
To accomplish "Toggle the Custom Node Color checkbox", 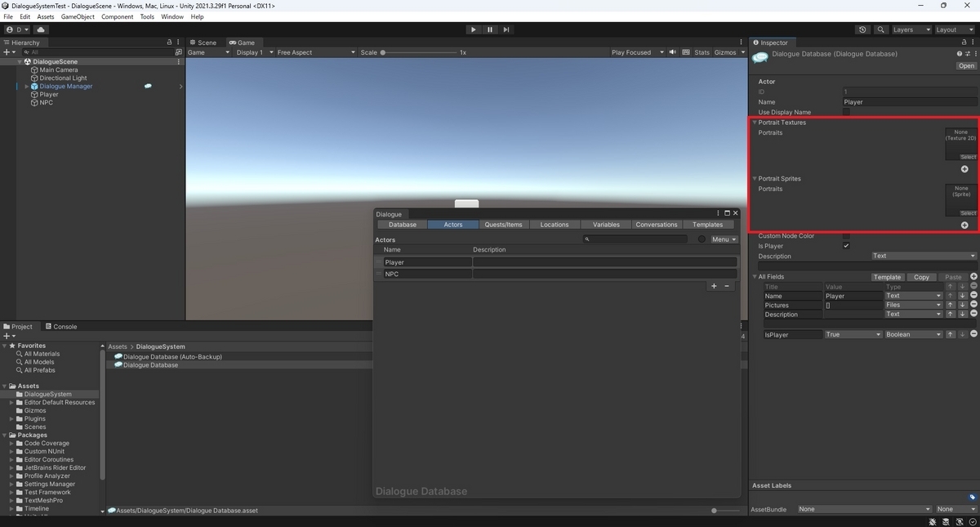I will [846, 236].
